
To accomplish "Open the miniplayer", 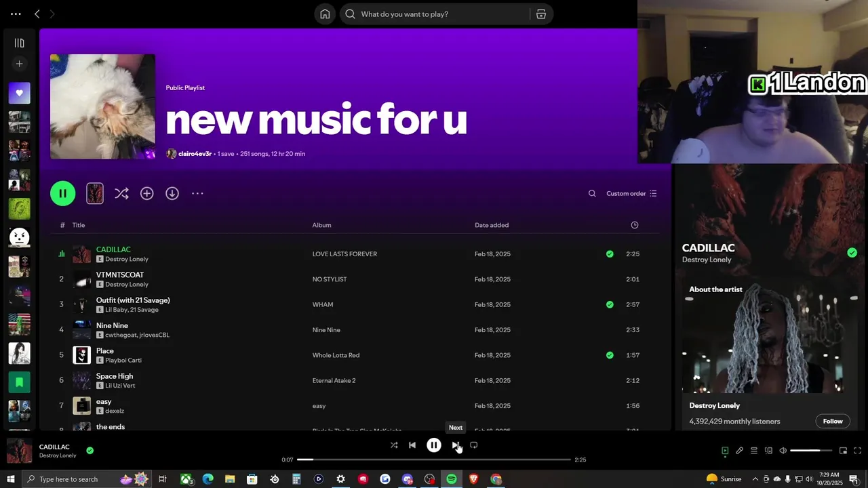I will pos(843,451).
